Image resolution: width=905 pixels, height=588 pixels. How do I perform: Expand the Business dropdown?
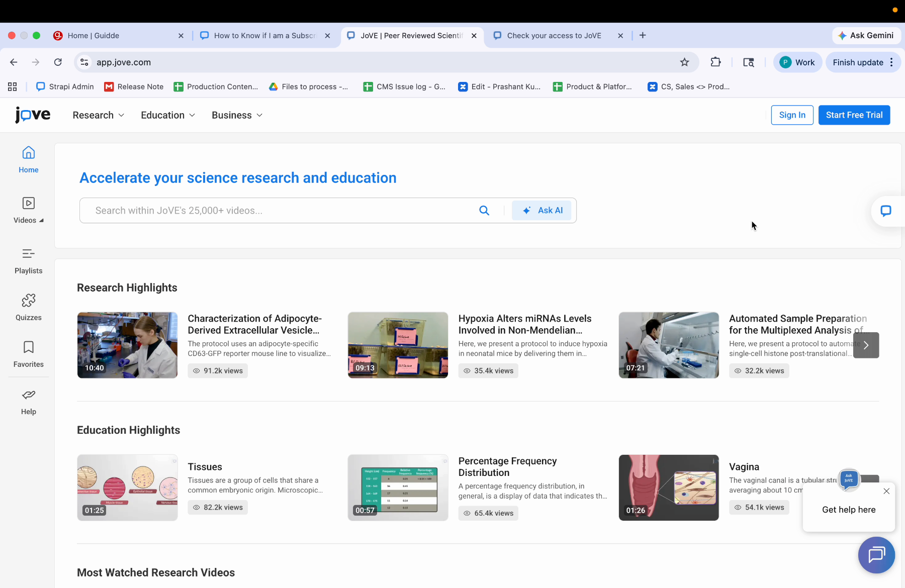236,115
